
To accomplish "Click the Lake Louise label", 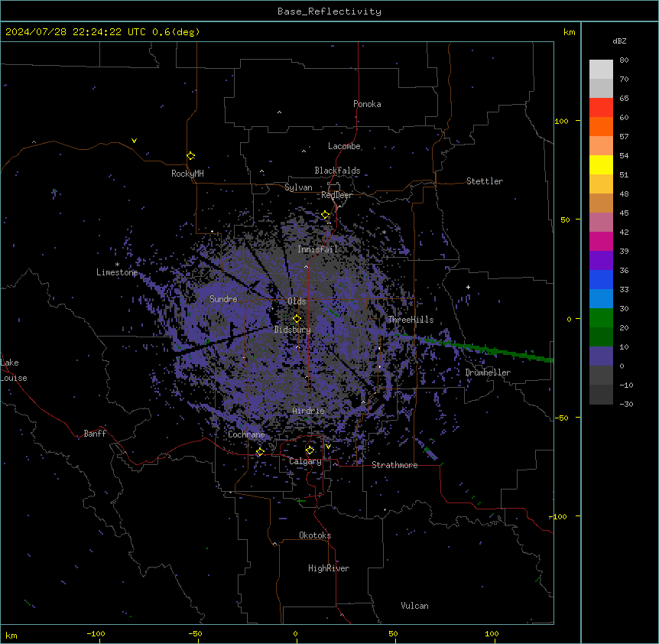I will (12, 370).
